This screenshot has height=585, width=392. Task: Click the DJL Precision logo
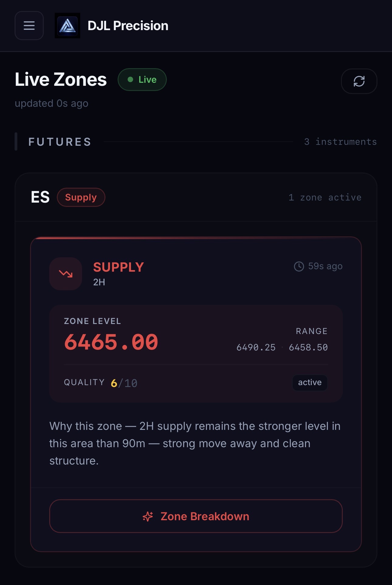pyautogui.click(x=67, y=26)
